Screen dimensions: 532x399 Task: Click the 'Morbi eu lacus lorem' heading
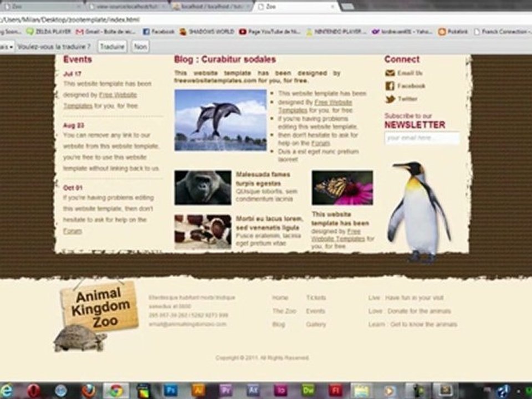coord(269,223)
